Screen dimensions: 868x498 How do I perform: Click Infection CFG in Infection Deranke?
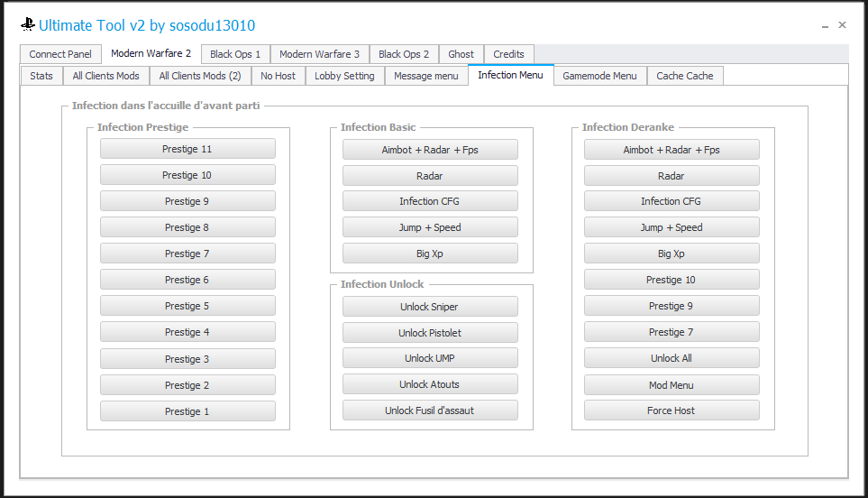[672, 201]
